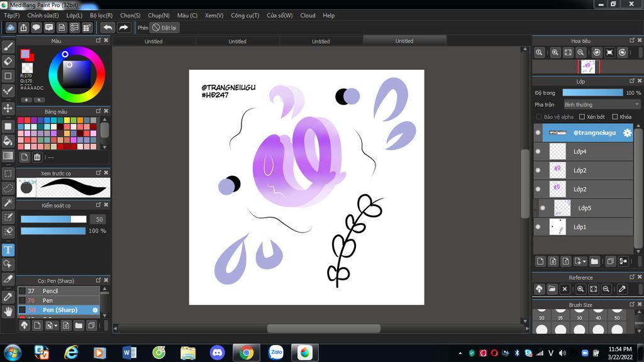Undock the Brush Size panel
Image resolution: width=644 pixels, height=362 pixels.
(631, 304)
